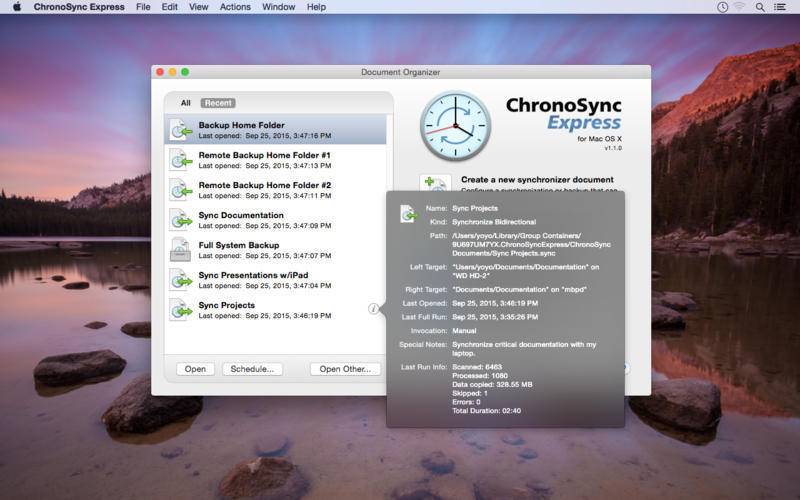Click the Open Other... button

[x=344, y=369]
